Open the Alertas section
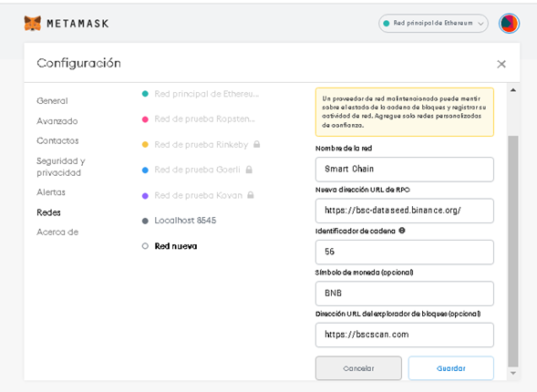Viewport: 537px width, 392px height. [51, 192]
